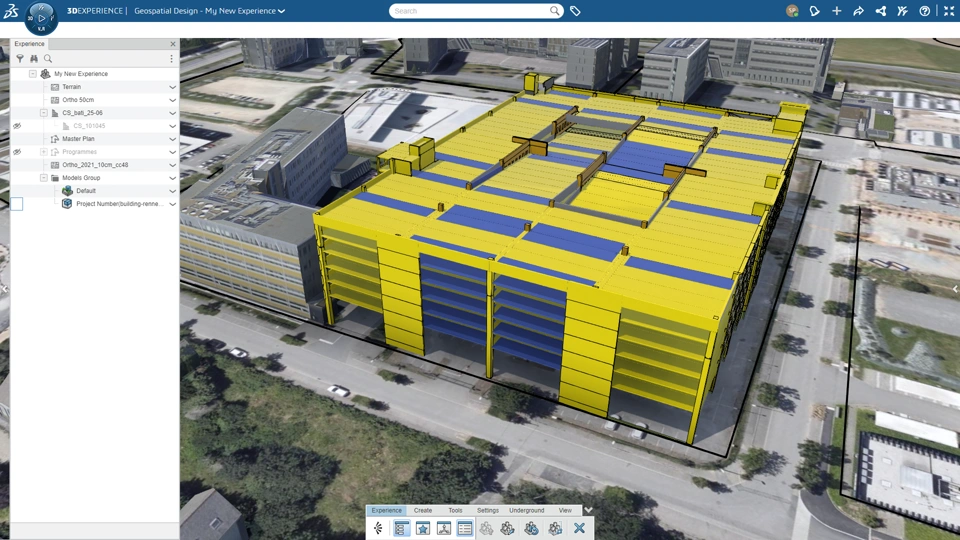
Task: Open the communities icon in top bar
Action: pyautogui.click(x=902, y=11)
